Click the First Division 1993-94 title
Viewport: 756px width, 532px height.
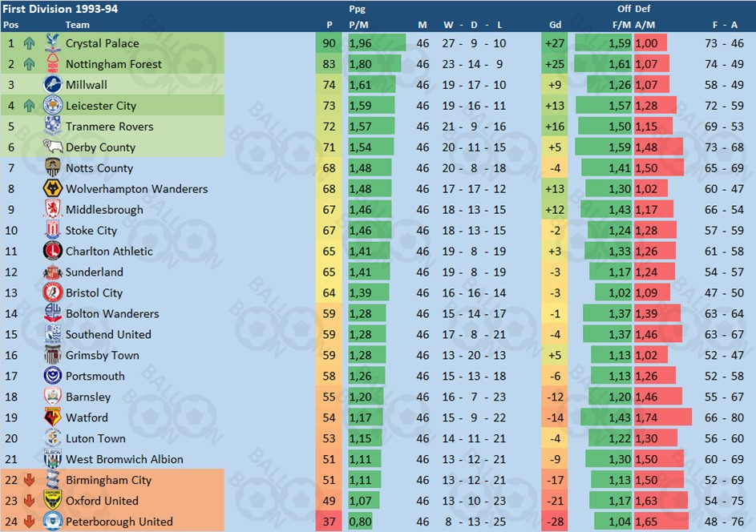point(60,9)
